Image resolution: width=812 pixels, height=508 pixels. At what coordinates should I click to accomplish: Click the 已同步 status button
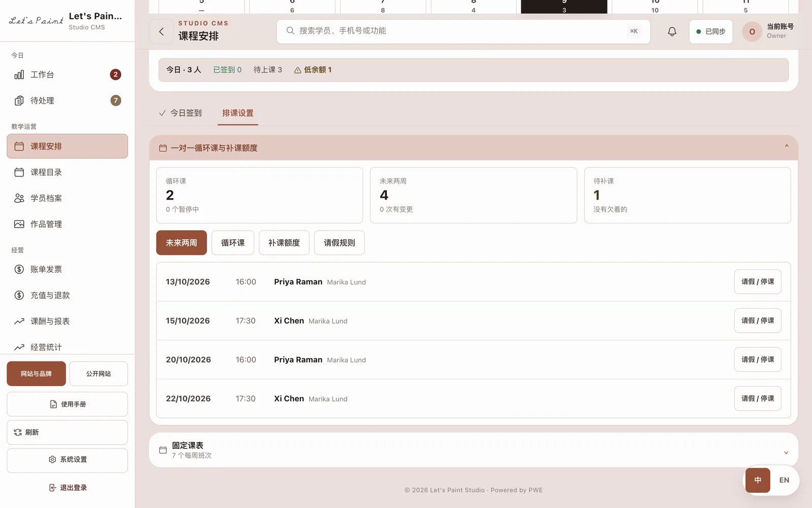point(711,31)
